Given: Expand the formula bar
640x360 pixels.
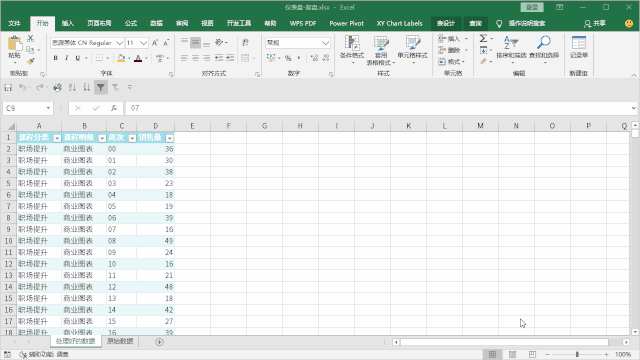Looking at the screenshot, I should [x=633, y=108].
